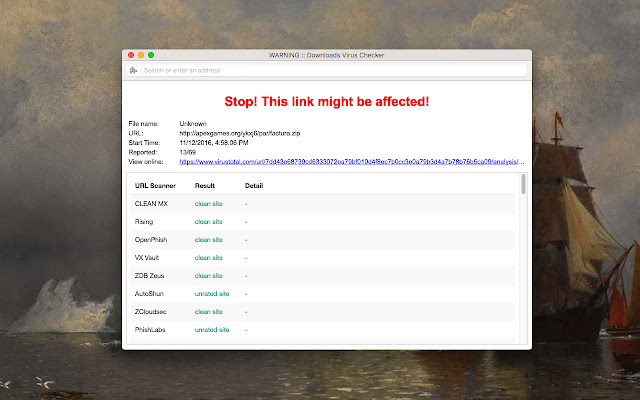The image size is (640, 400).
Task: Click the 'Unknown' file name value
Action: pyautogui.click(x=193, y=124)
